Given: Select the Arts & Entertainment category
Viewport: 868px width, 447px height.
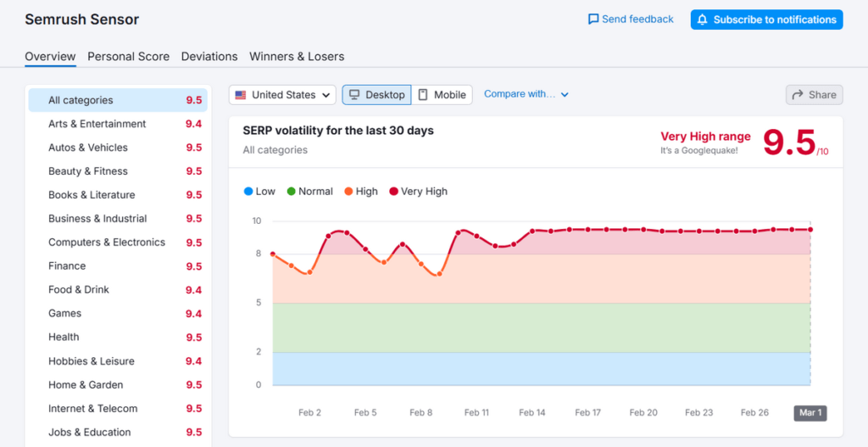Looking at the screenshot, I should [118, 124].
